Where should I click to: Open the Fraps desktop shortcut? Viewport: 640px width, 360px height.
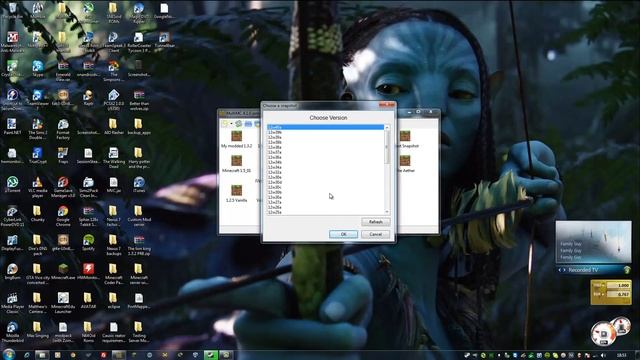(63, 156)
